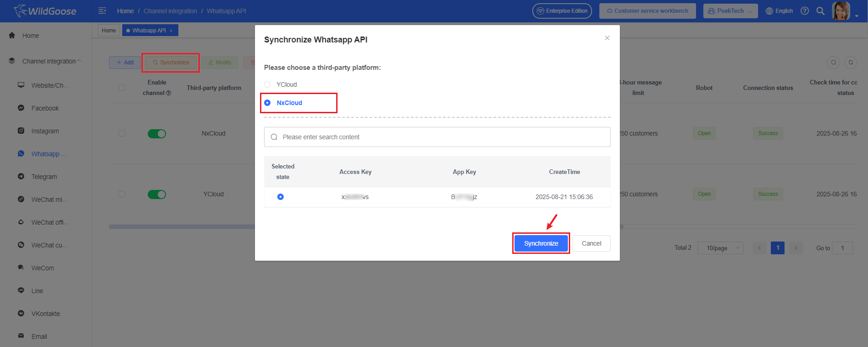Click the Home sidebar icon
The height and width of the screenshot is (347, 868).
click(x=12, y=35)
